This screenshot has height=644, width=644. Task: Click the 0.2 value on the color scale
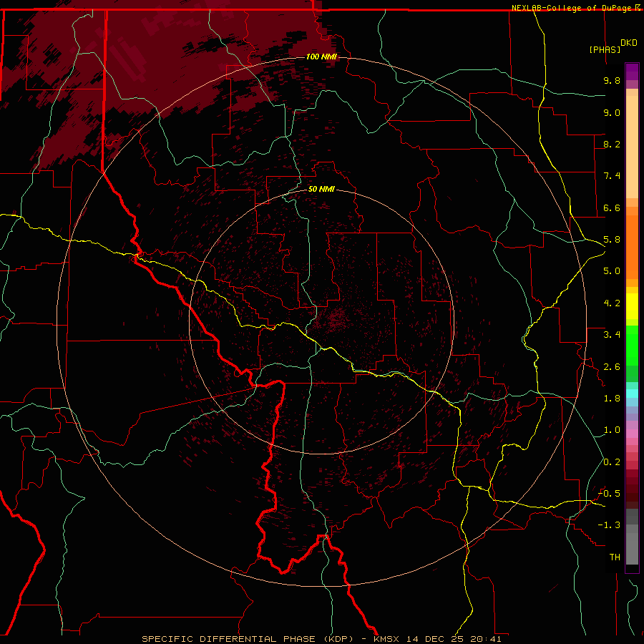pos(612,462)
